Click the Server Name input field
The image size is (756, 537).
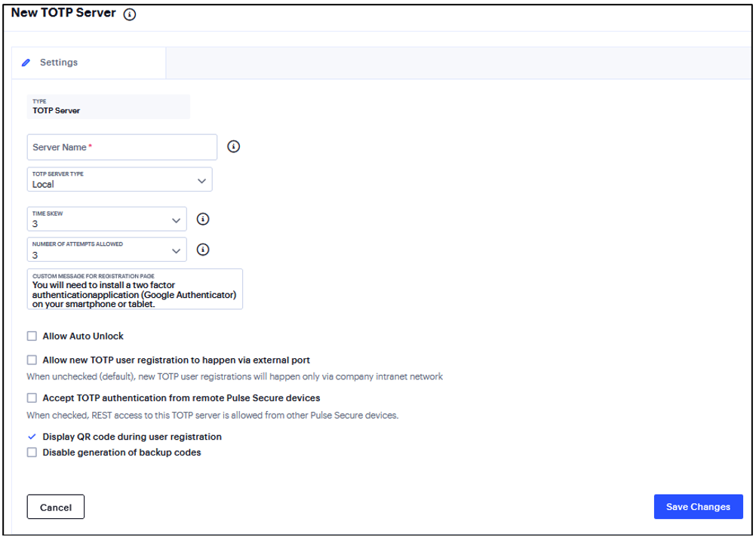click(121, 146)
